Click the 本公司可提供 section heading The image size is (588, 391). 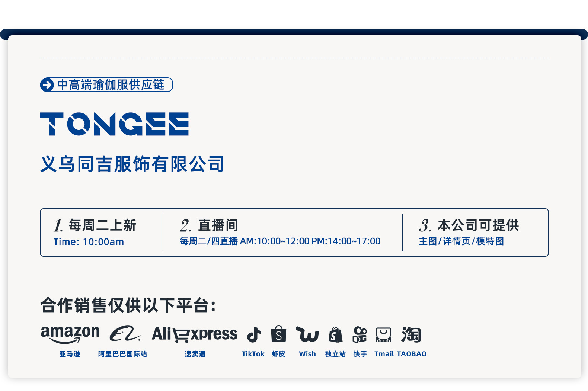(478, 225)
